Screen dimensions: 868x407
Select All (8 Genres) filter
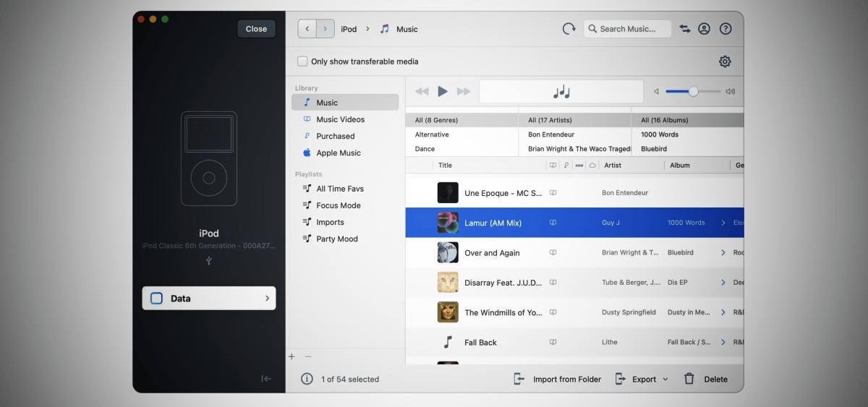tap(461, 120)
